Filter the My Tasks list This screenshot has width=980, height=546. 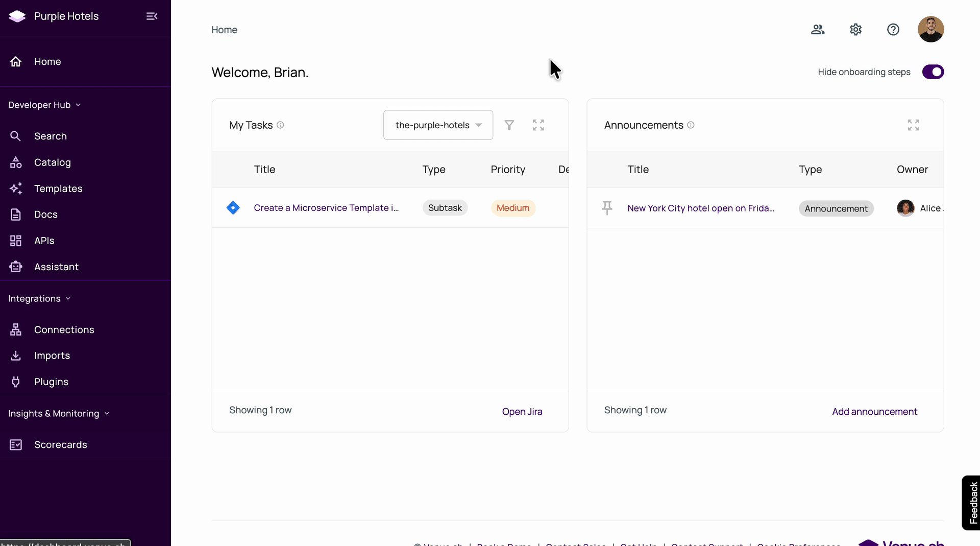pos(509,125)
